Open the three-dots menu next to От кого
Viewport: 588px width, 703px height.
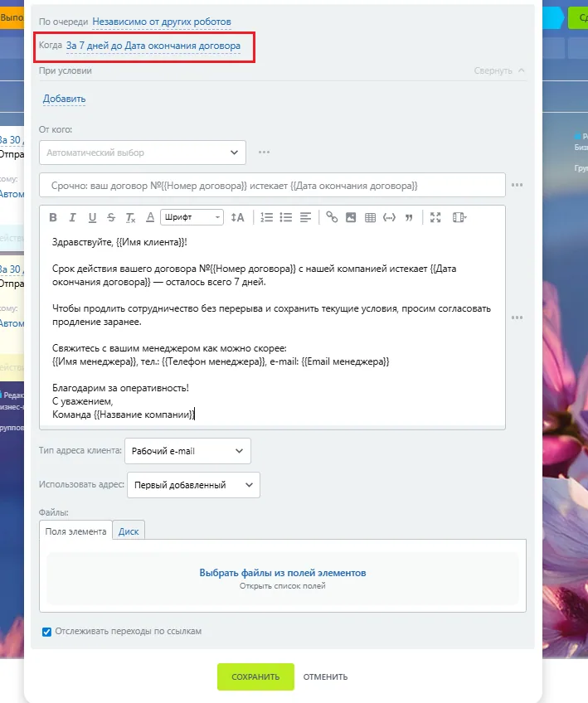pyautogui.click(x=265, y=153)
